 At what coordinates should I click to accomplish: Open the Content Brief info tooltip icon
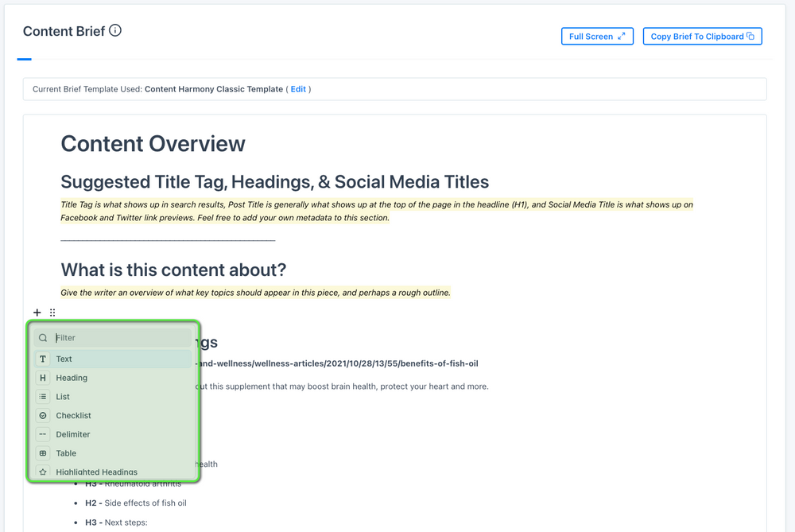pos(116,30)
